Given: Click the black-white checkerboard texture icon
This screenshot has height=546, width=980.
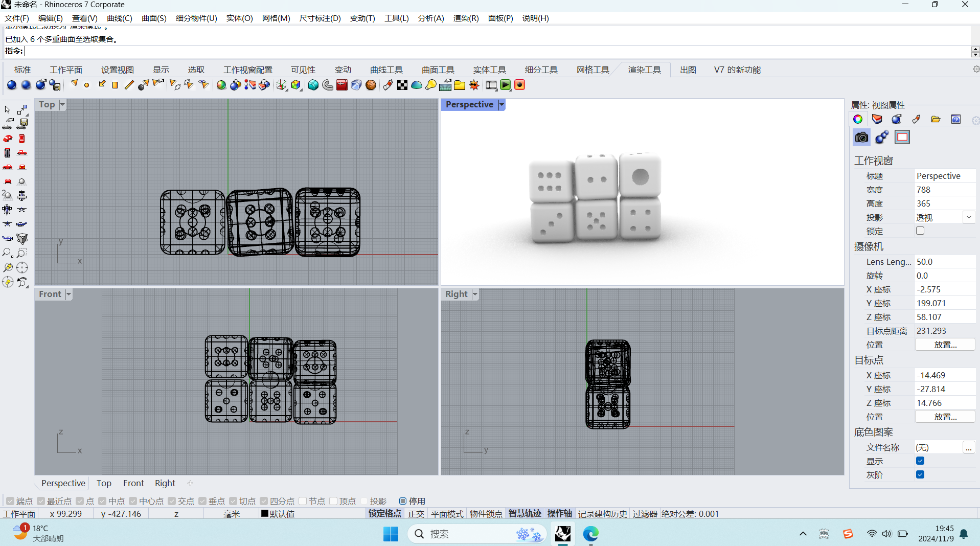Looking at the screenshot, I should 402,85.
